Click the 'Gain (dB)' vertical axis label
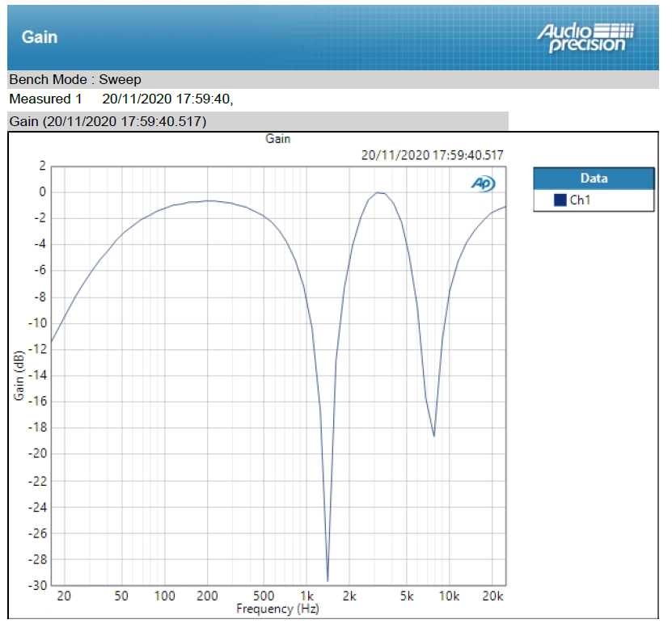The height and width of the screenshot is (628, 672). click(19, 375)
